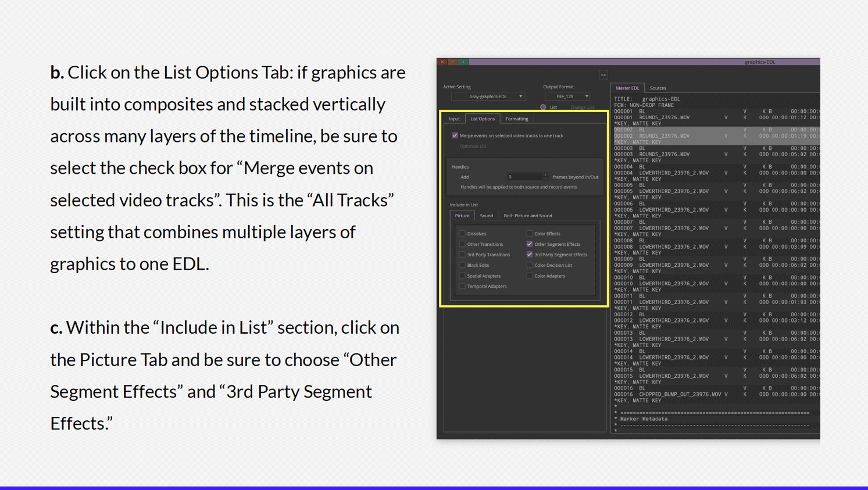
Task: Uncheck Other Segment Effects
Action: pos(529,244)
